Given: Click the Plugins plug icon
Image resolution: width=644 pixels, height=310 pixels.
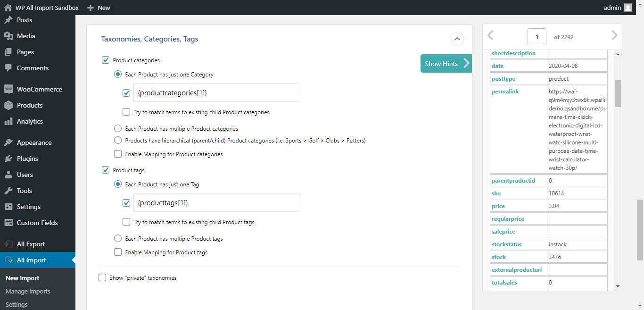Looking at the screenshot, I should point(8,159).
